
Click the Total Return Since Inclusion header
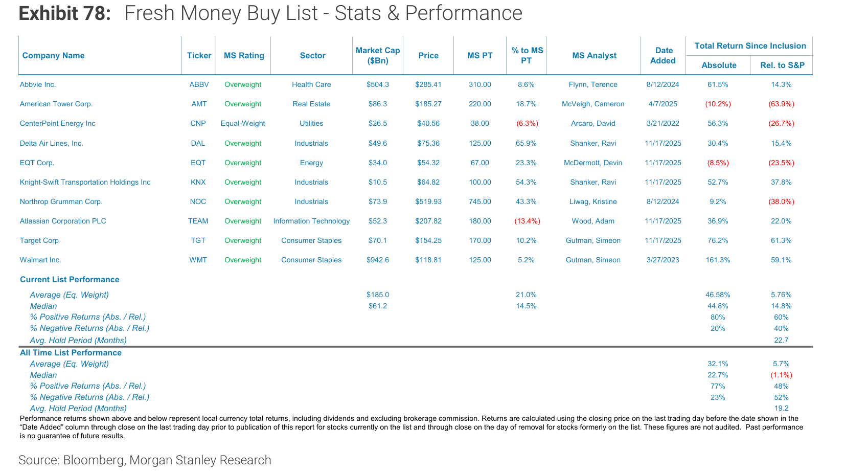pos(750,46)
